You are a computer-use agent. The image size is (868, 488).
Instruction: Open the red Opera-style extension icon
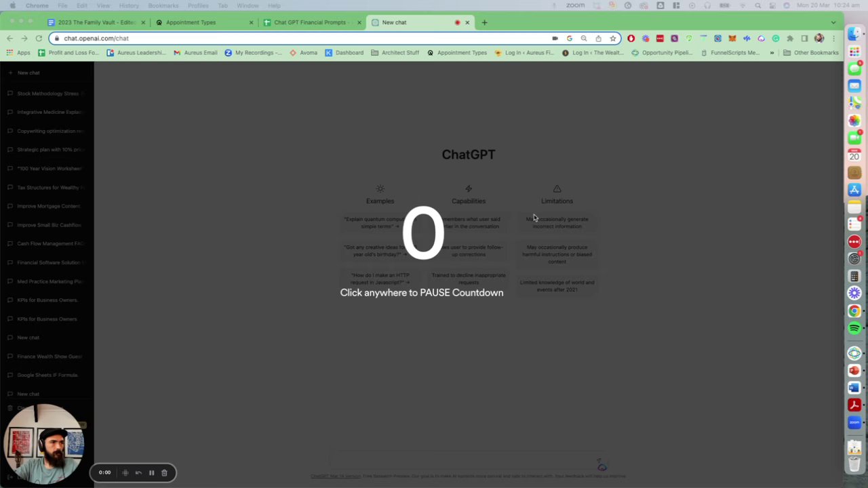coord(631,38)
